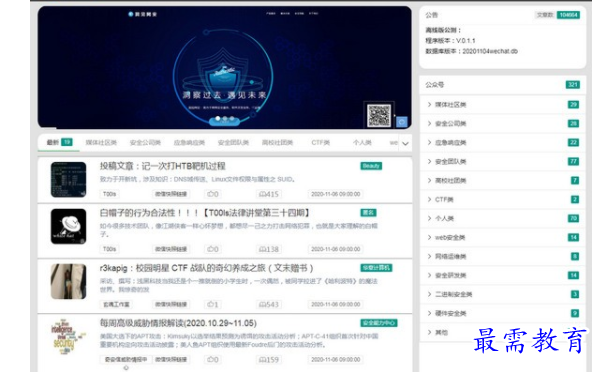Viewport: 595px width, 372px height.
Task: Expand the CTF类 sidebar category
Action: click(502, 199)
